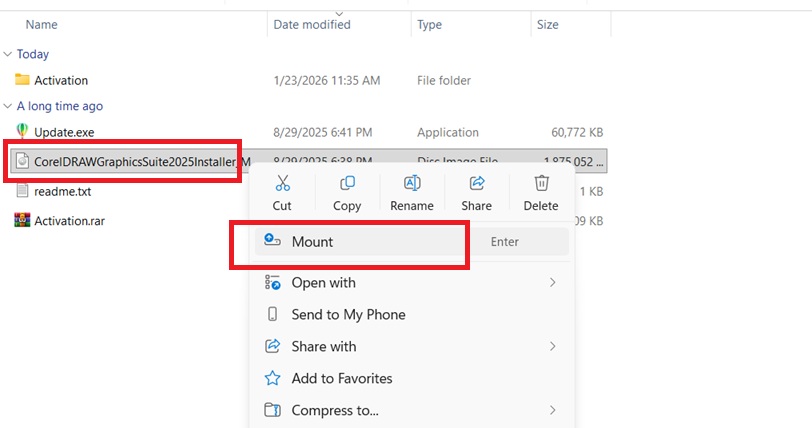Select the Mount option
This screenshot has height=428, width=812.
(x=412, y=241)
